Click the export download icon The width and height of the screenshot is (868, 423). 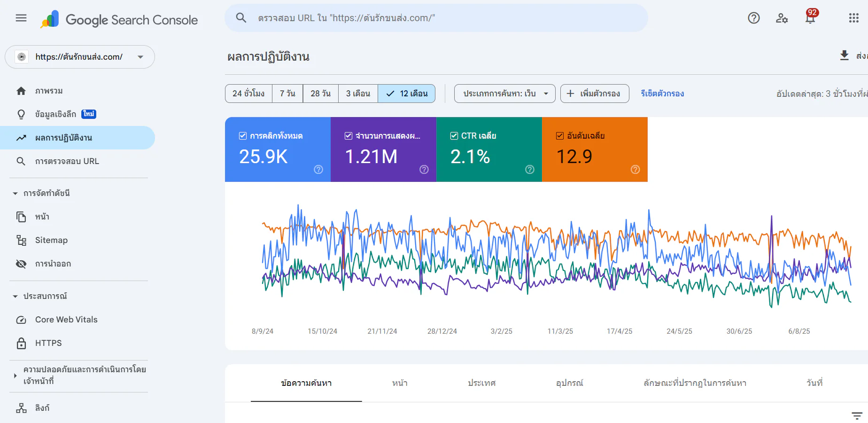pos(844,55)
